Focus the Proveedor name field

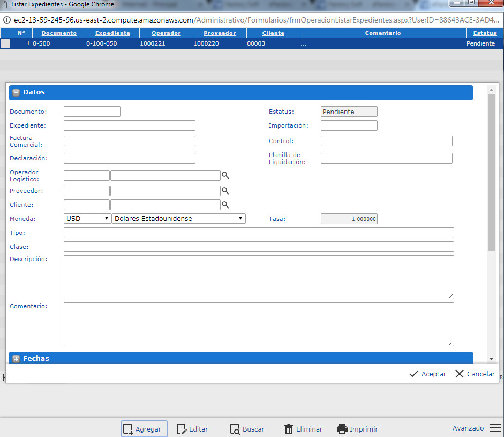(166, 191)
